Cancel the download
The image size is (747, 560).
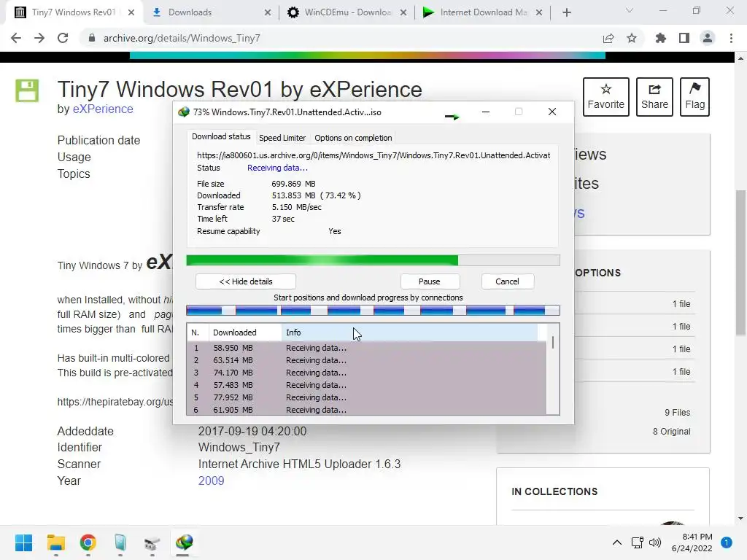[507, 281]
